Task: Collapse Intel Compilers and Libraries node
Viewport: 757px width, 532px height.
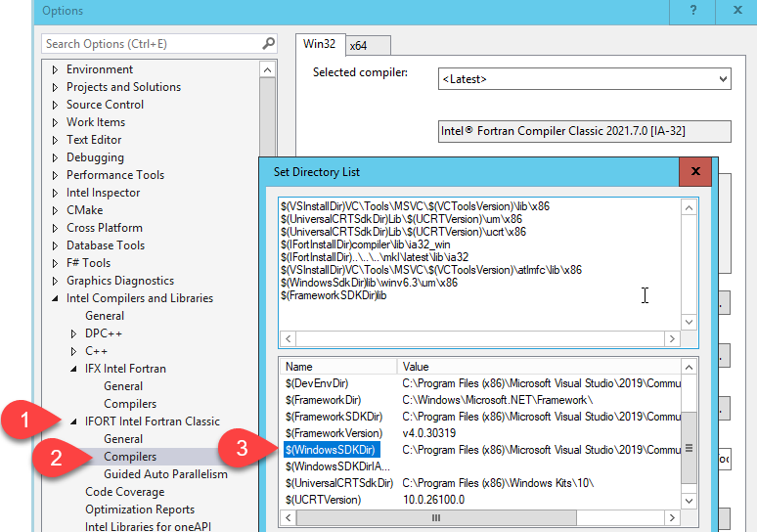Action: [55, 299]
